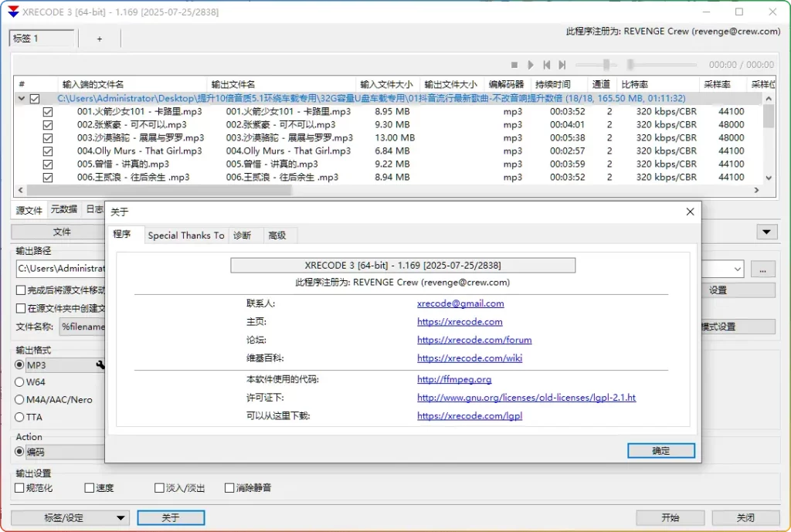
Task: Click the play icon in player bar
Action: [530, 65]
